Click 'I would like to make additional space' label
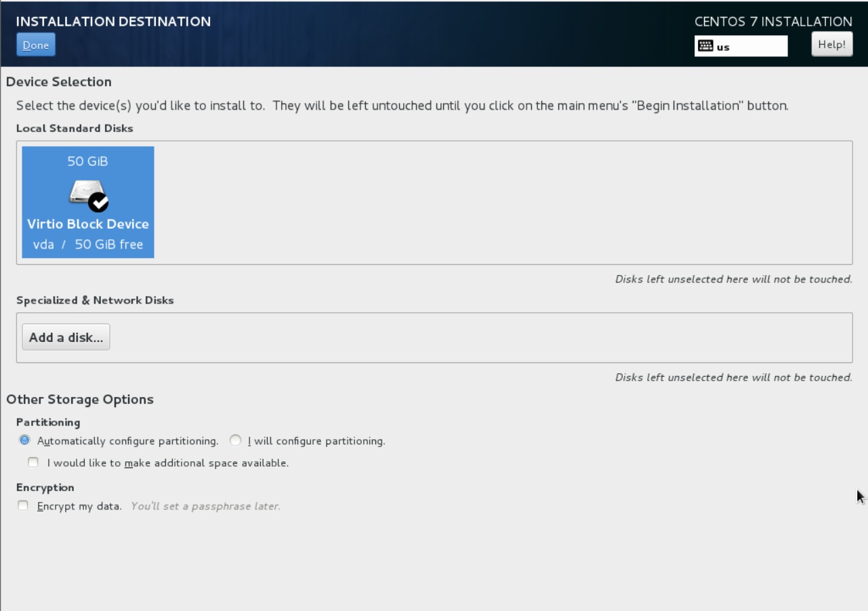The image size is (868, 611). tap(167, 463)
